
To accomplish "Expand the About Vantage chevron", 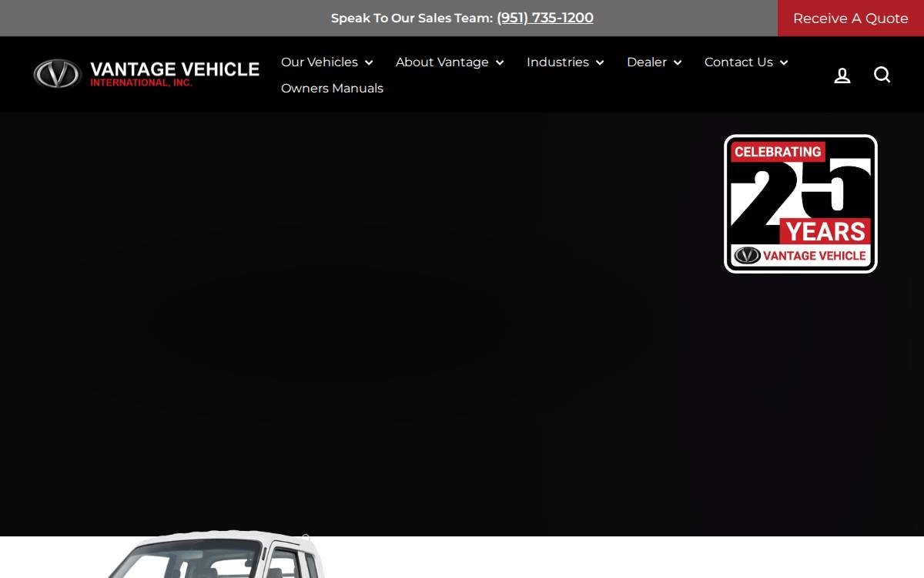I will [500, 62].
